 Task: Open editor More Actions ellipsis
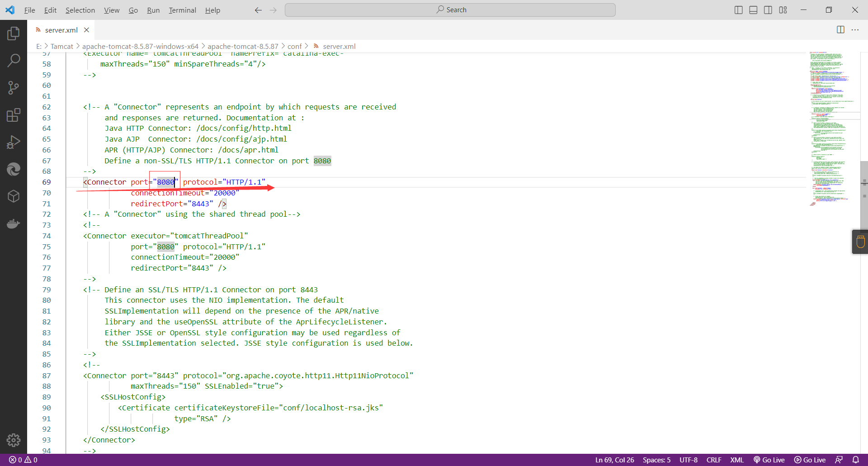tap(855, 29)
